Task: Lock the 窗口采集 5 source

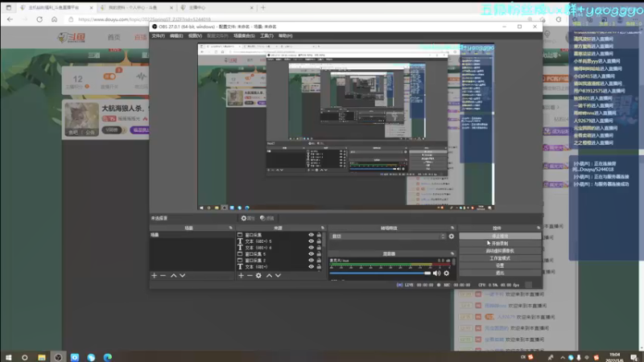Action: tap(319, 254)
